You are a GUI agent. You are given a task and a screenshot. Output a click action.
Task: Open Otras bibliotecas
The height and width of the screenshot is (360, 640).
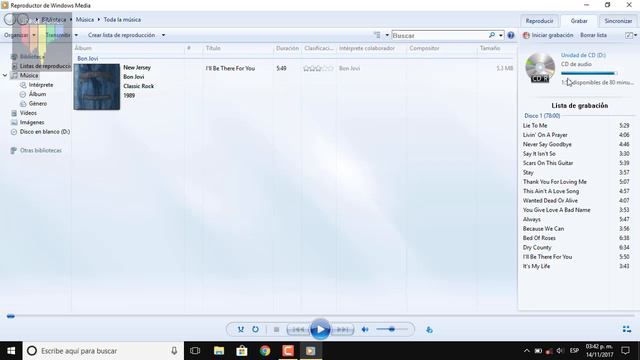coord(41,151)
